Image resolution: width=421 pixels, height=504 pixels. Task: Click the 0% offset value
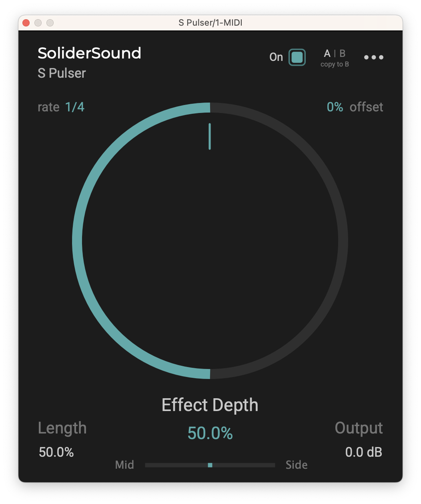pyautogui.click(x=335, y=107)
